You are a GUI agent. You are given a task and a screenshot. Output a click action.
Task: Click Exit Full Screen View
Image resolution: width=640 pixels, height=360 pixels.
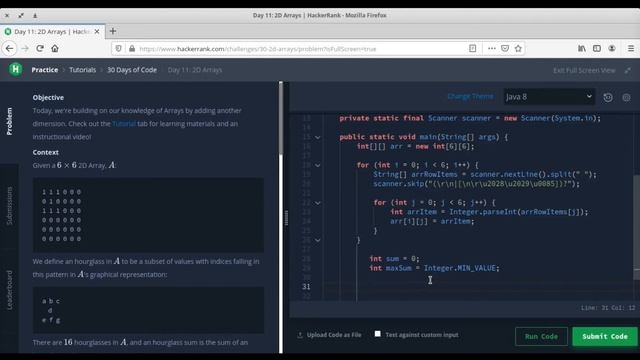[584, 71]
